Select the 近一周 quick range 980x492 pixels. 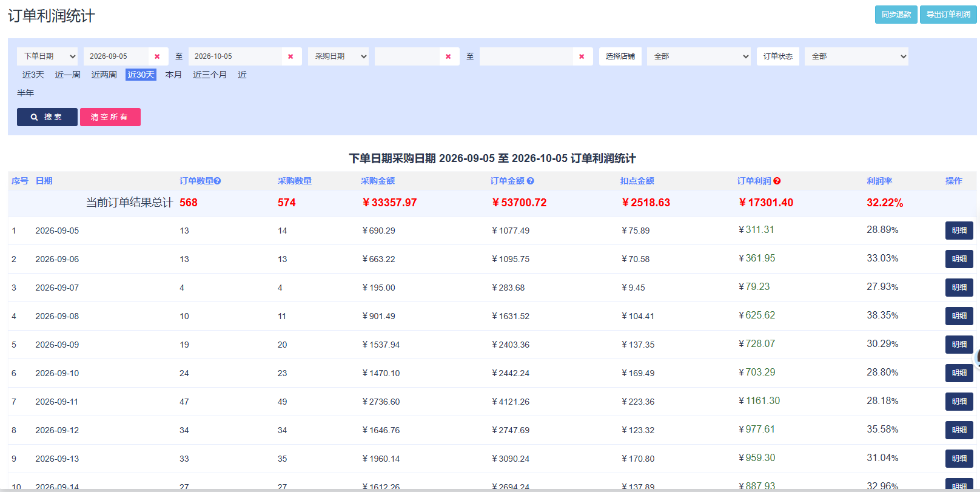[x=68, y=75]
